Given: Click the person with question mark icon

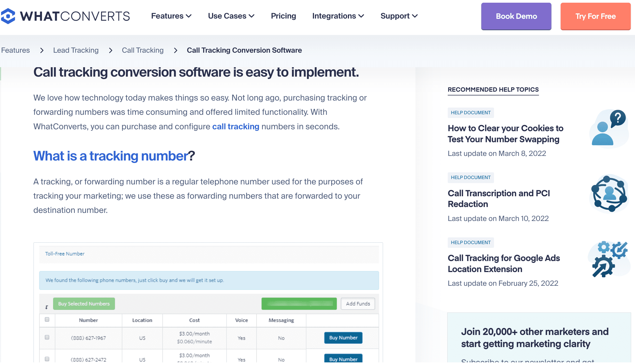Looking at the screenshot, I should pyautogui.click(x=609, y=129).
